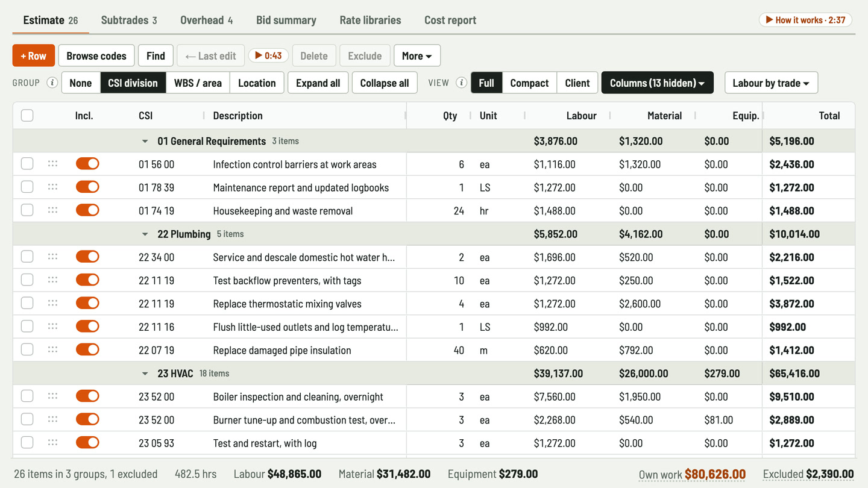The width and height of the screenshot is (868, 488).
Task: Click the Excluded total $2,390.00
Action: tap(808, 474)
